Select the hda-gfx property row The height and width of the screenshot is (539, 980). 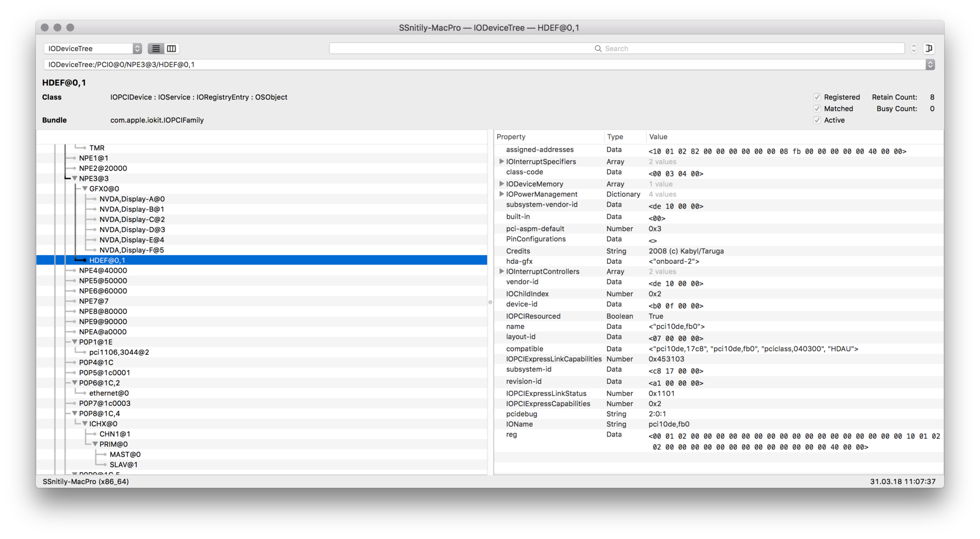tap(719, 261)
